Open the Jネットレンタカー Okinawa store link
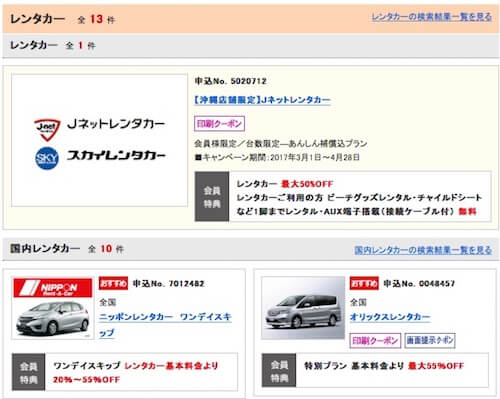This screenshot has width=500, height=399. click(x=262, y=100)
